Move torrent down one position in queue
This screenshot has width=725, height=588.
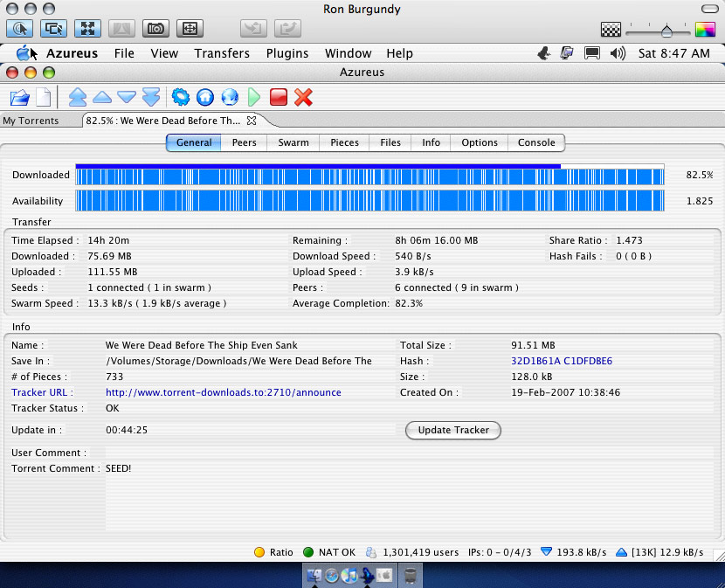pos(127,97)
